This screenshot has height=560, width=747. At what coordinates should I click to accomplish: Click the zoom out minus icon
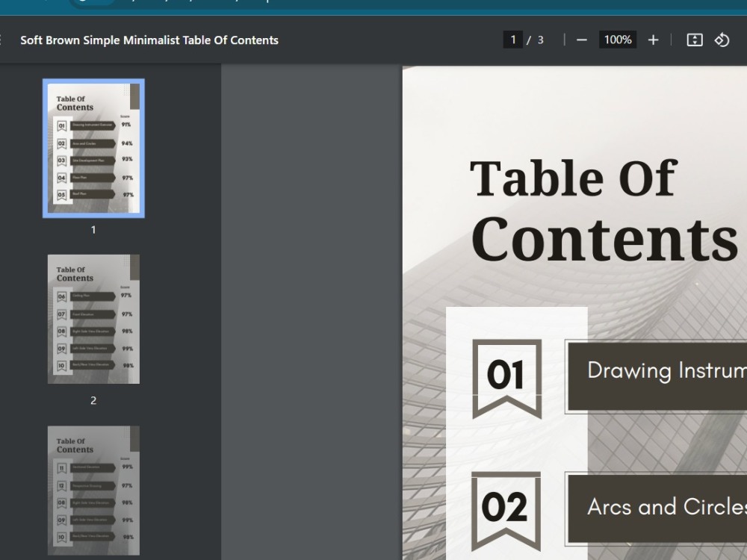pos(582,40)
